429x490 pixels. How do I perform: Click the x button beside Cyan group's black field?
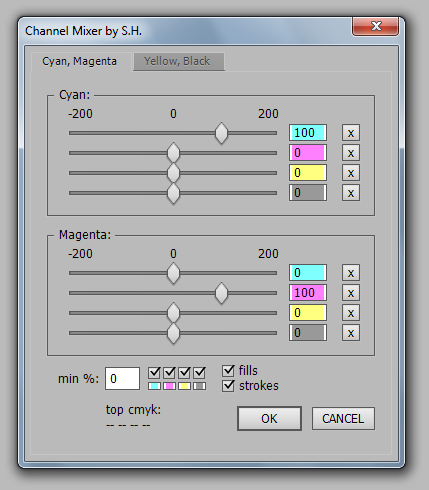[x=351, y=193]
